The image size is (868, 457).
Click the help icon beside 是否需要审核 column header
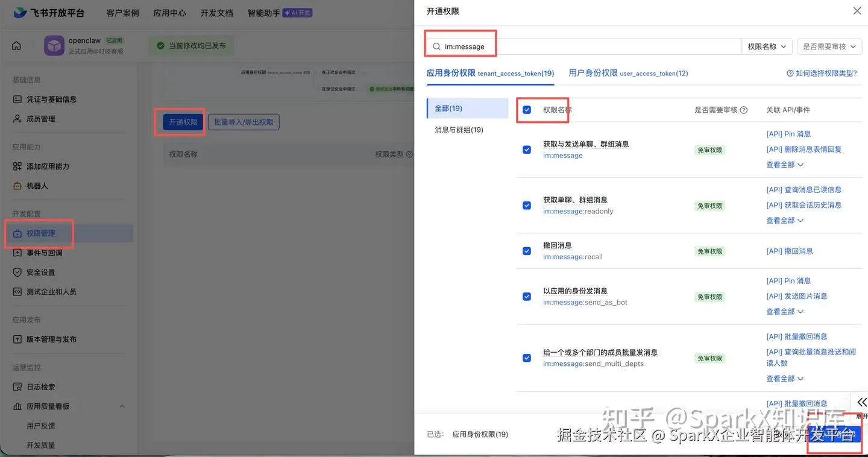point(744,110)
